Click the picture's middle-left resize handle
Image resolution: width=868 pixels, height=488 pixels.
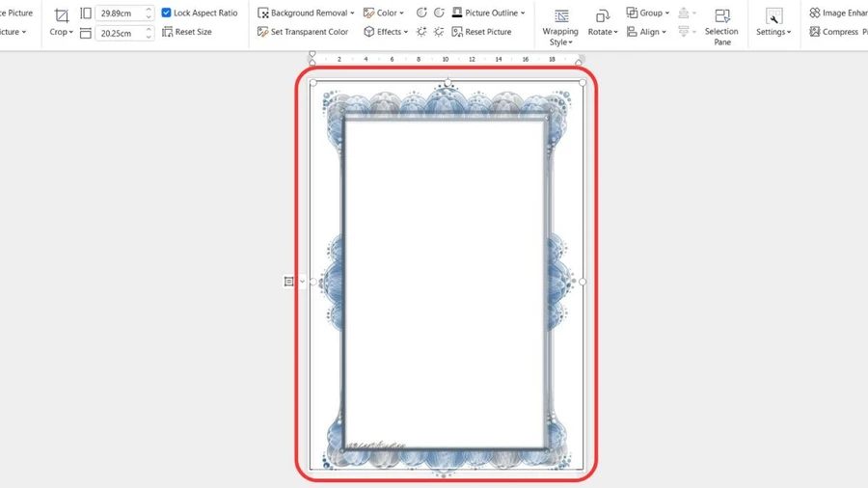313,282
